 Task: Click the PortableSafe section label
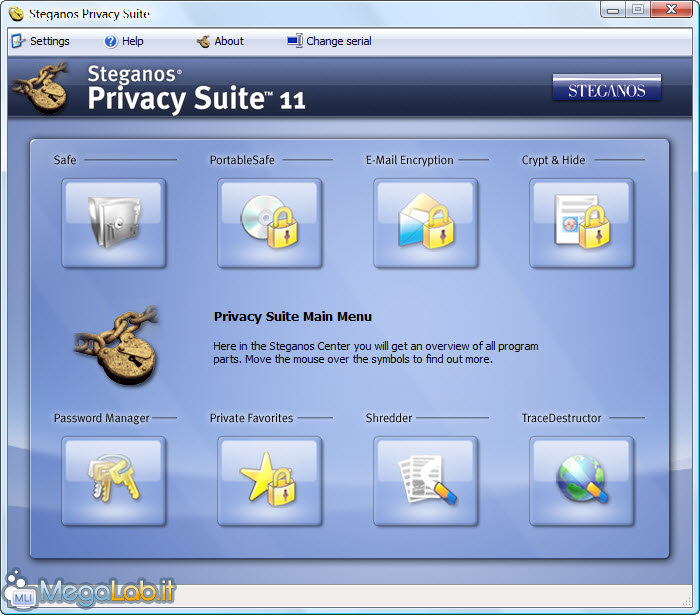tap(242, 160)
